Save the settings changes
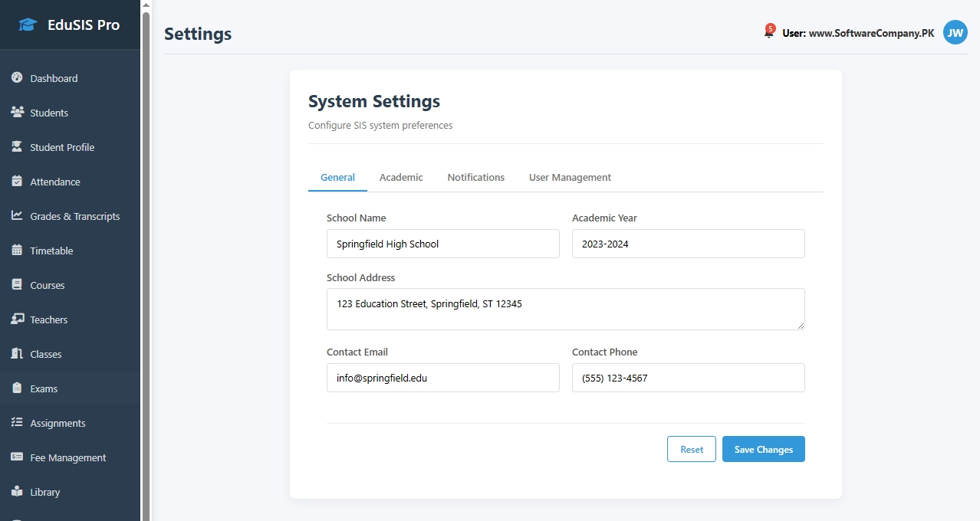 pos(763,449)
